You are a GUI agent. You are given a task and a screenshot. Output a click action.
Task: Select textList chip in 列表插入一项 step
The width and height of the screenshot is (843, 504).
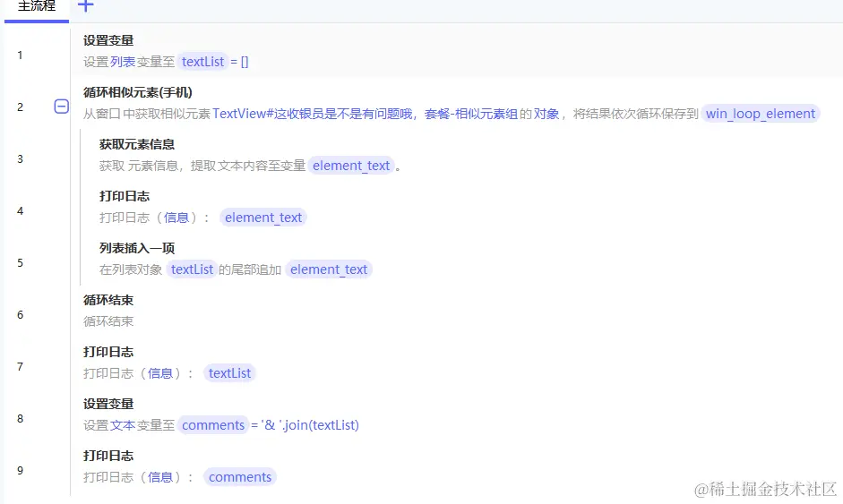pos(192,269)
